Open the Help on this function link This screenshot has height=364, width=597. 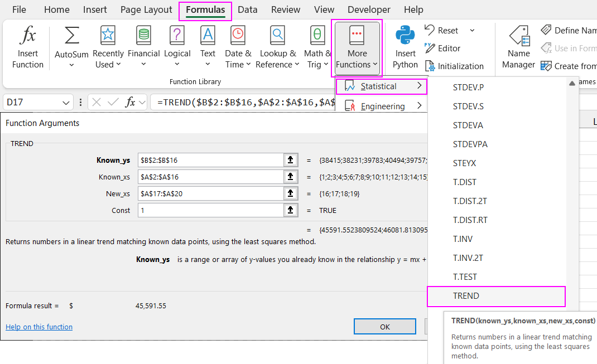click(39, 327)
